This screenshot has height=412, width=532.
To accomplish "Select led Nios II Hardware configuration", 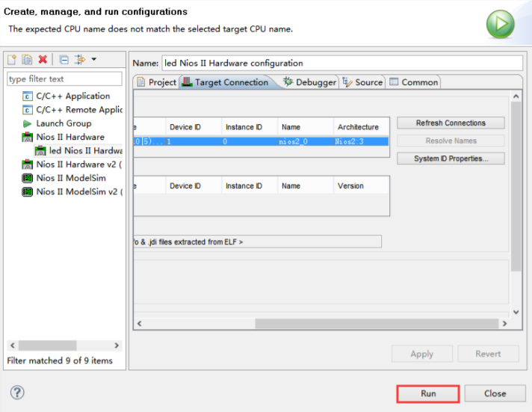I will coord(84,150).
